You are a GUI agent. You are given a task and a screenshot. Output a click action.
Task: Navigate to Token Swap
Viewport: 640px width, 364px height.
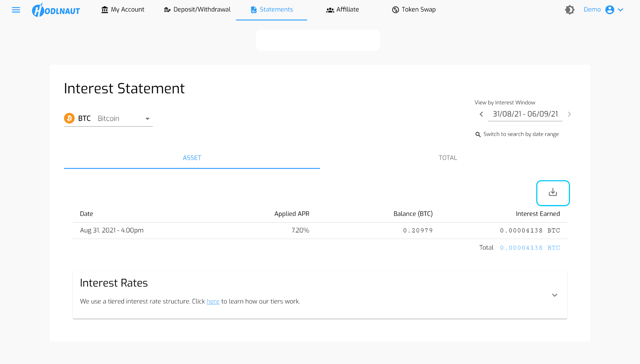[x=414, y=10]
